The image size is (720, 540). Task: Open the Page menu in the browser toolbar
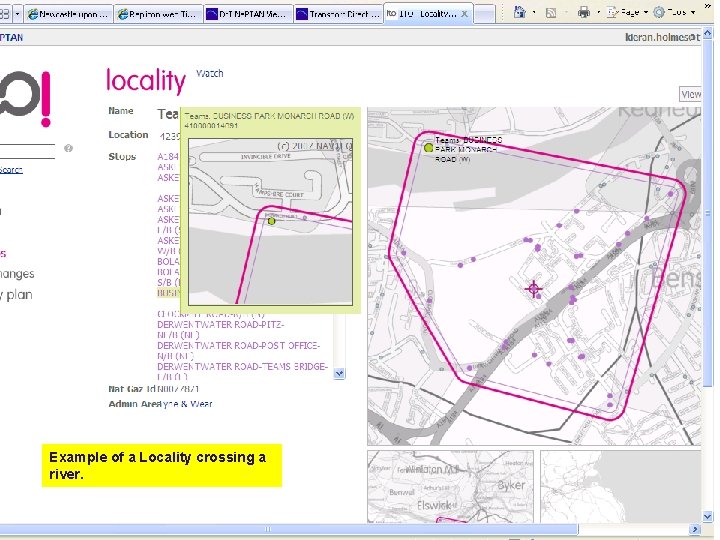(x=626, y=12)
